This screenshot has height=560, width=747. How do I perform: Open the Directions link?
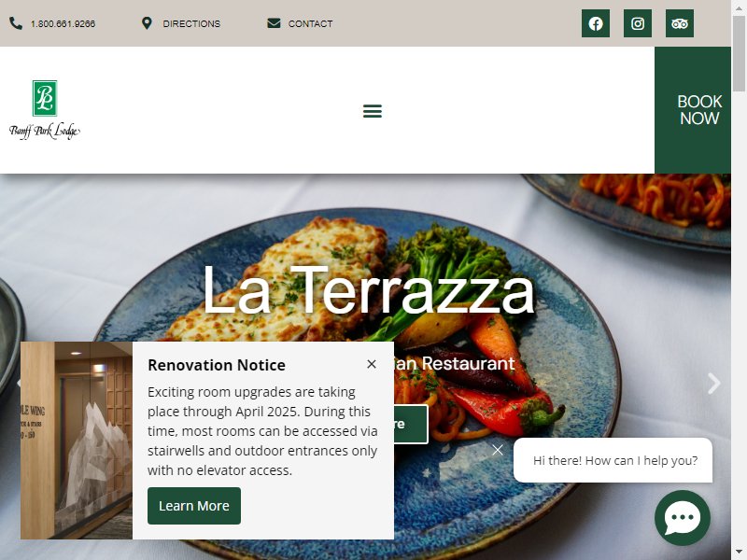tap(191, 24)
